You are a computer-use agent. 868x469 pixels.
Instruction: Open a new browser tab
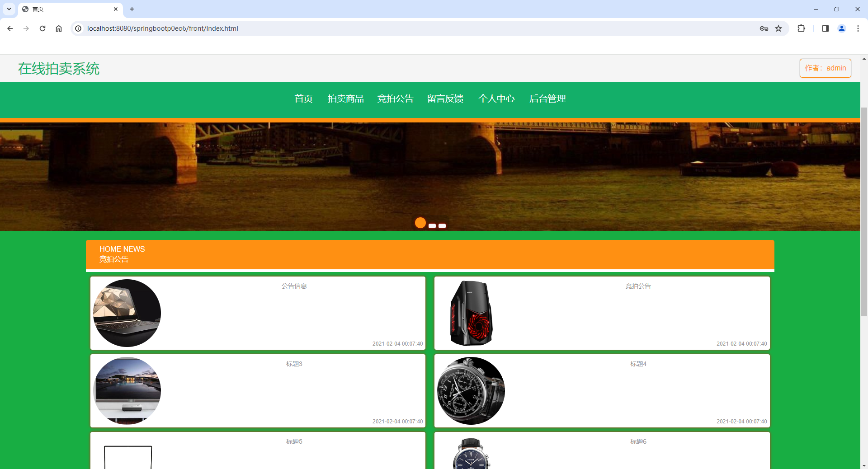click(132, 9)
